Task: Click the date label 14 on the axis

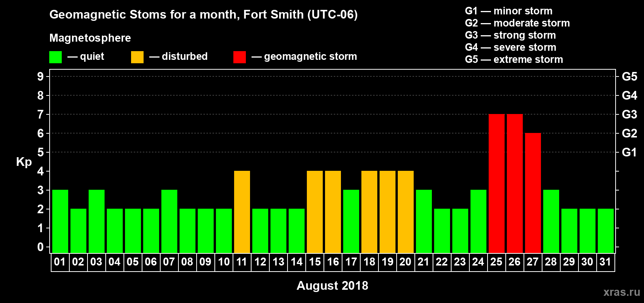Action: point(296,262)
